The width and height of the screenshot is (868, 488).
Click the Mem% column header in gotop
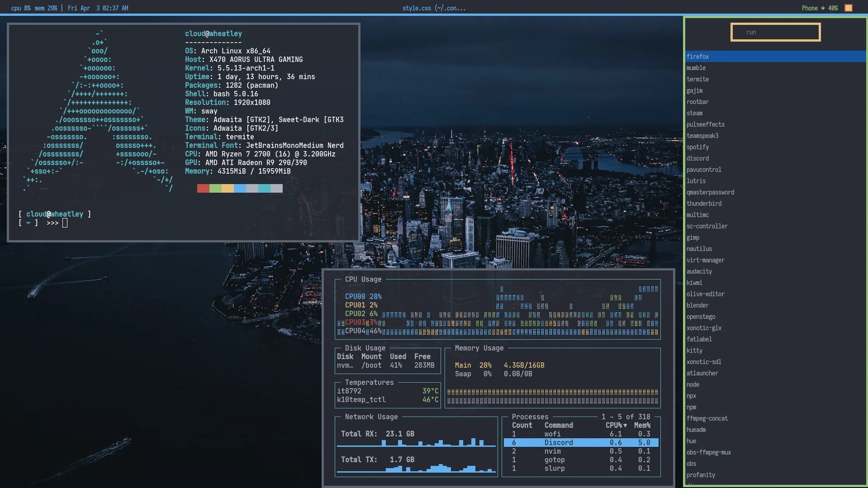(x=642, y=425)
